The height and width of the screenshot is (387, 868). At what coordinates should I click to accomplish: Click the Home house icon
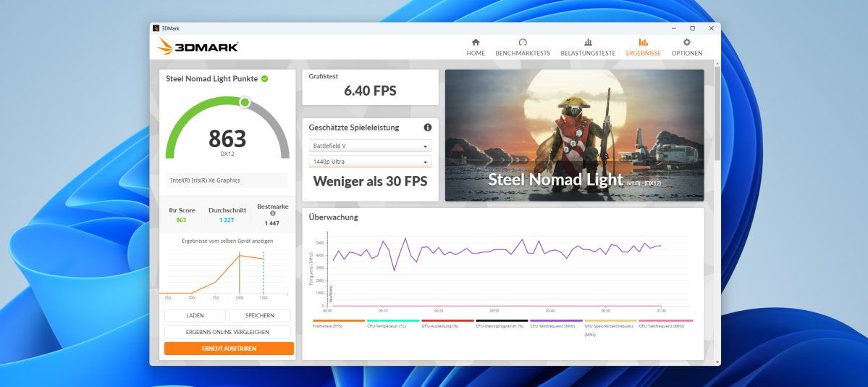coord(476,43)
